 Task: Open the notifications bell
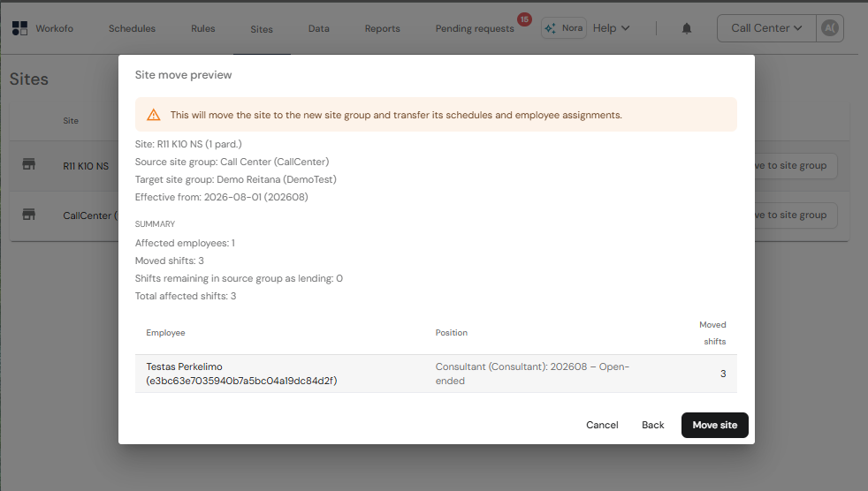[x=687, y=28]
